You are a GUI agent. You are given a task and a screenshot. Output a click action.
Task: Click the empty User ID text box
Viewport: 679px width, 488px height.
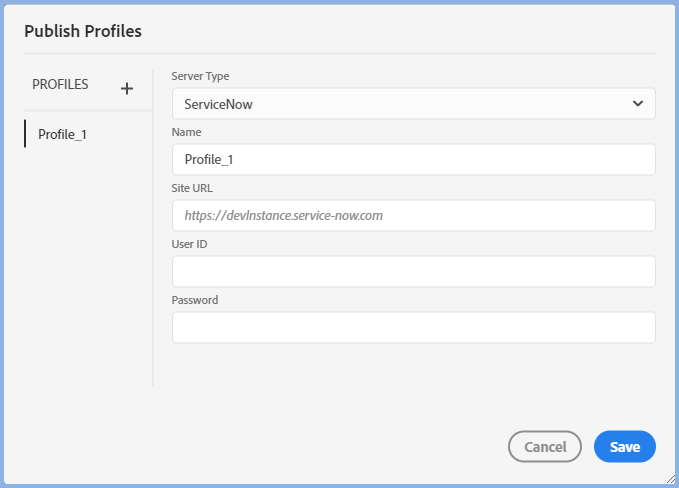pos(413,271)
